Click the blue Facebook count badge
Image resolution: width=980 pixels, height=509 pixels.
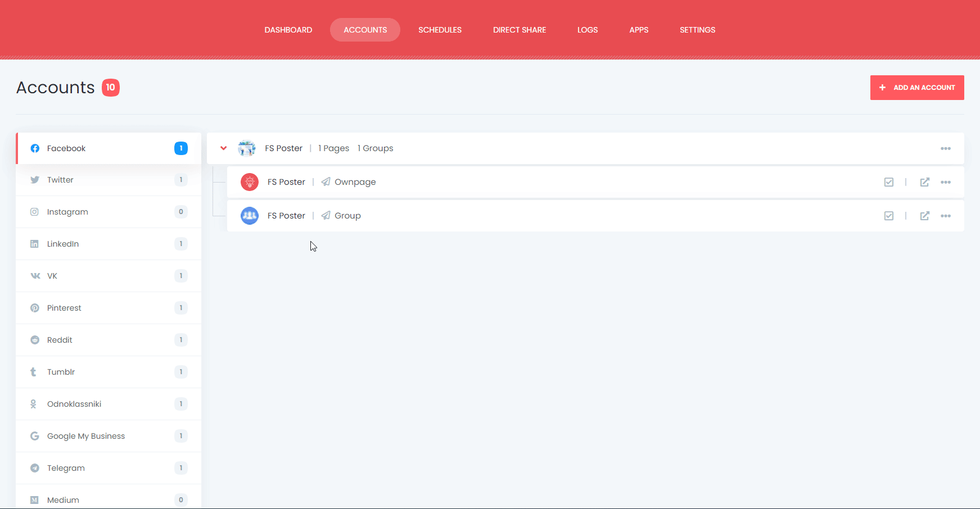181,148
